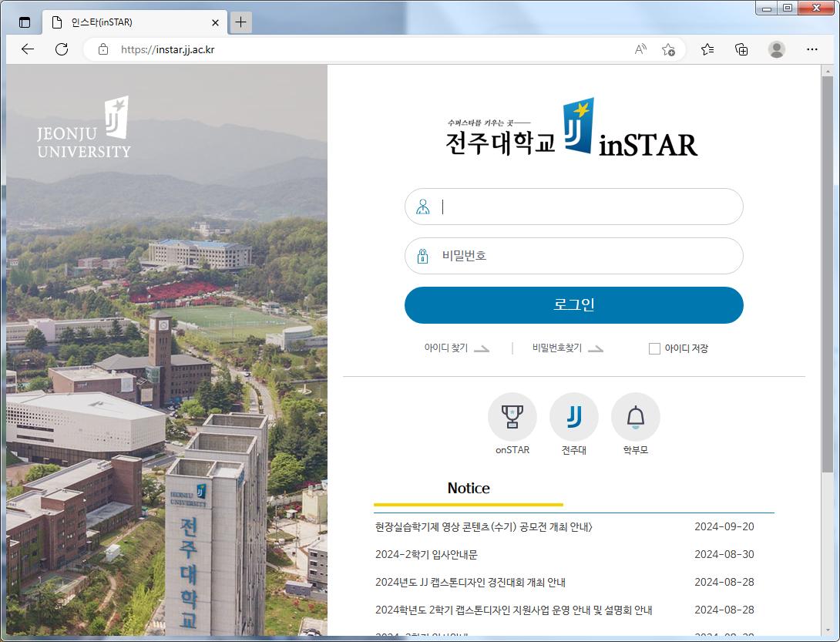Open the 전주대 JJ circle icon
Viewport: 840px width, 642px height.
point(574,416)
